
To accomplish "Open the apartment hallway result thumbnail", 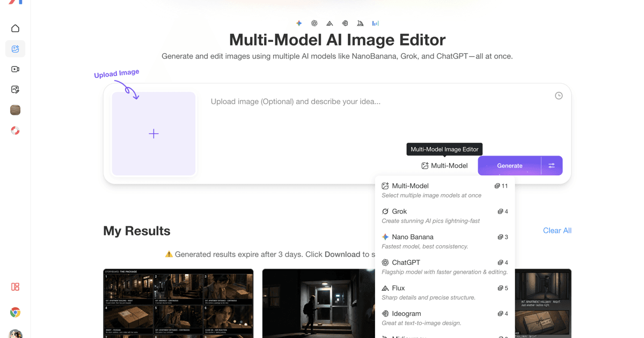I will coord(543,303).
